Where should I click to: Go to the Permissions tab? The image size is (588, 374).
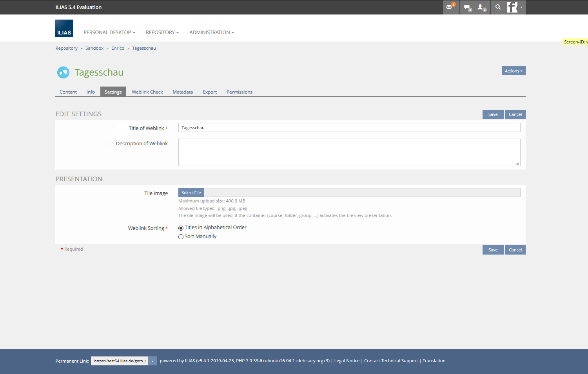[239, 92]
